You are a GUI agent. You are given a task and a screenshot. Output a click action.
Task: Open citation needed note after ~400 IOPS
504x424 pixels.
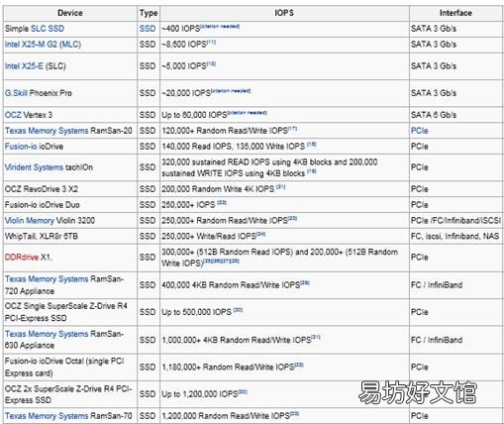(220, 27)
